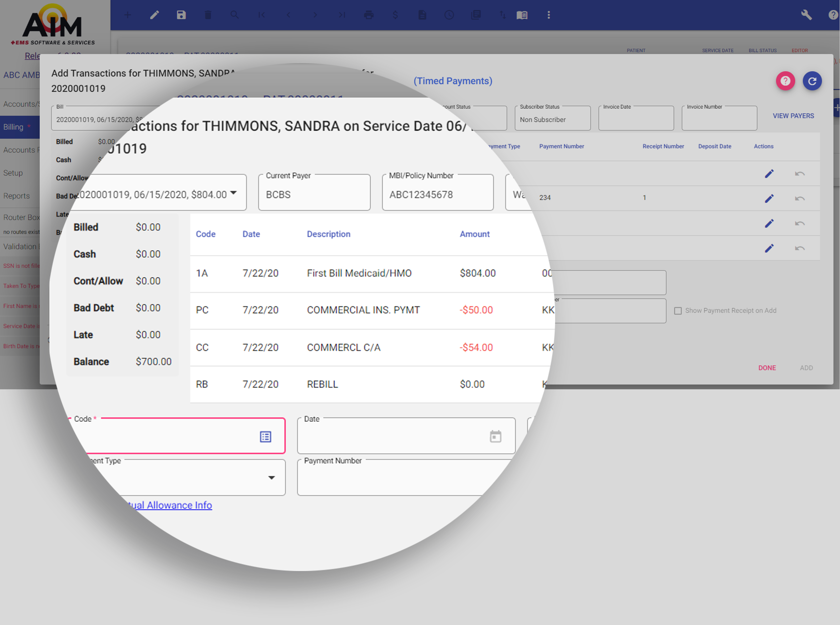
Task: Edit the transaction row with payment number 234
Action: click(x=769, y=198)
